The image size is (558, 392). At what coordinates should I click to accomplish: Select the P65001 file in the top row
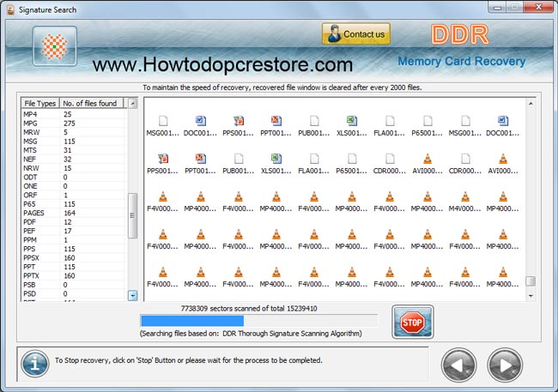point(427,126)
